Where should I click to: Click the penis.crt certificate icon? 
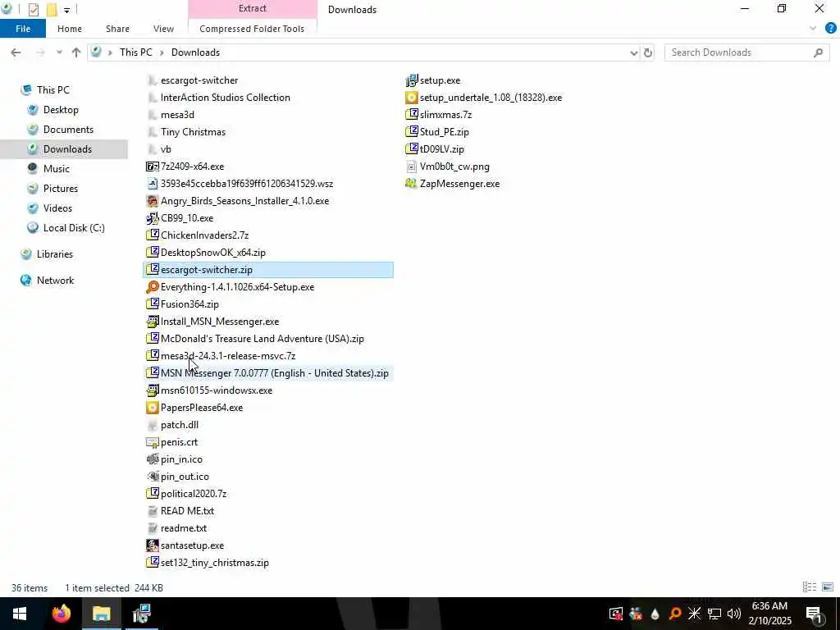152,442
